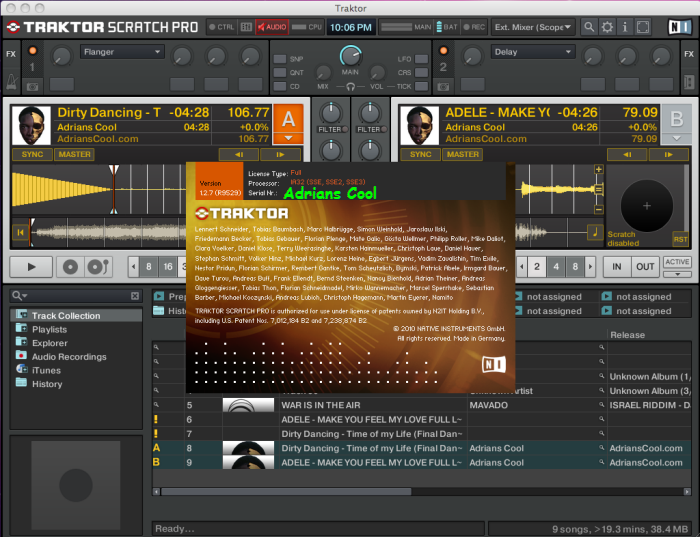Click the snapshot camera icon on FX unit 1
This screenshot has height=537, width=700.
[x=32, y=86]
